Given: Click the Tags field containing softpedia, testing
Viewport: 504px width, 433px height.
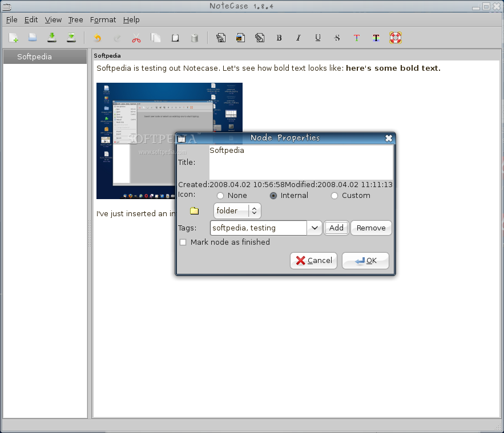Looking at the screenshot, I should point(259,228).
